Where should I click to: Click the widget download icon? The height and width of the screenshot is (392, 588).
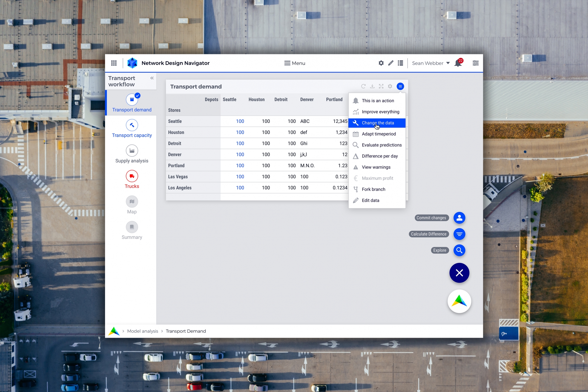tap(372, 86)
